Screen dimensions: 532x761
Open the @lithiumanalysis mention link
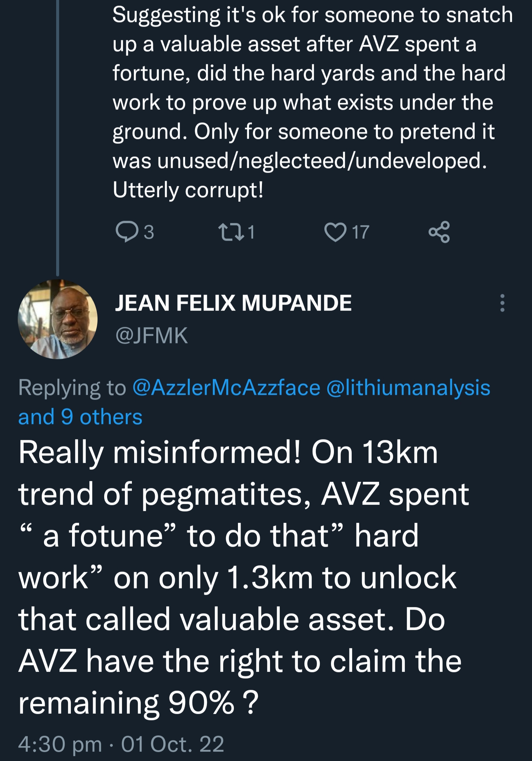click(408, 388)
